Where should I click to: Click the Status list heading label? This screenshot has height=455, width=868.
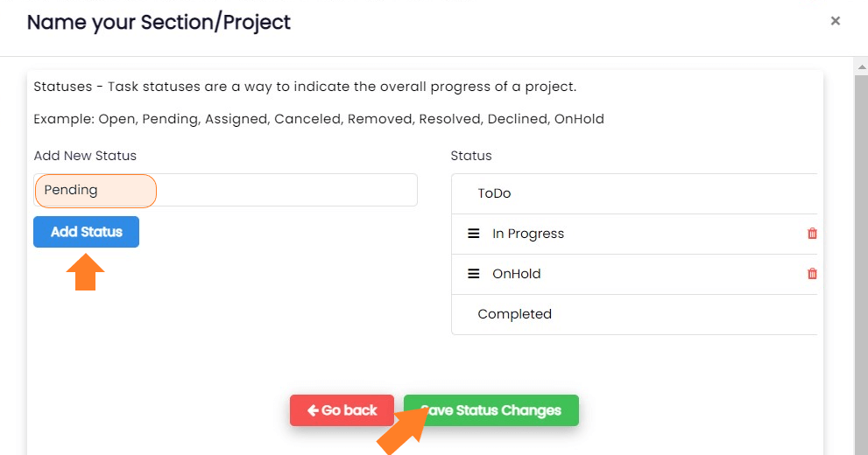tap(471, 156)
